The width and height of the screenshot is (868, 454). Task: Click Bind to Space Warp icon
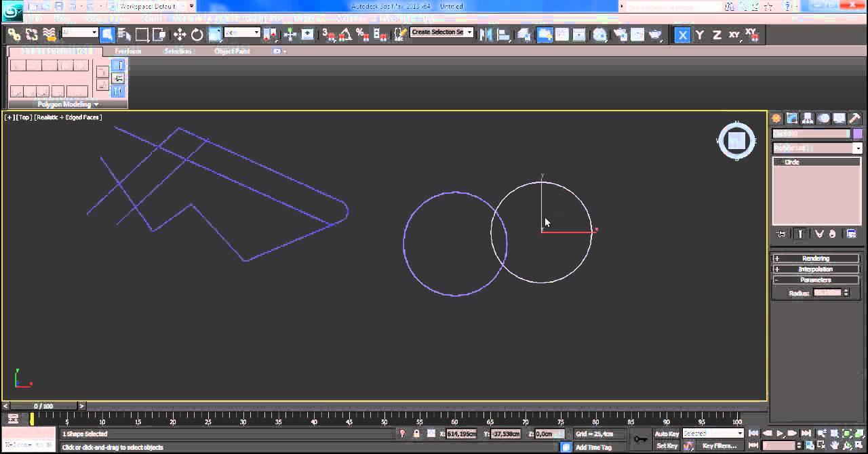(50, 35)
